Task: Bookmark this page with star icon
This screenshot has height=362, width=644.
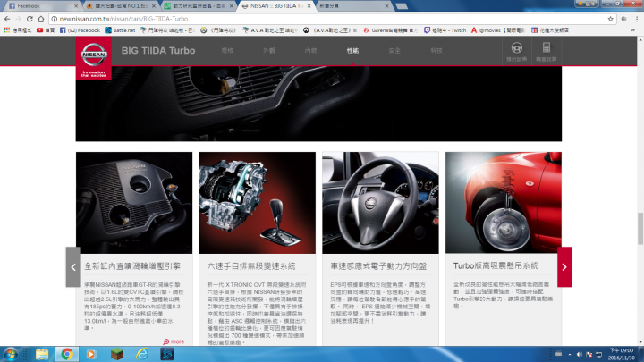Action: click(x=610, y=19)
